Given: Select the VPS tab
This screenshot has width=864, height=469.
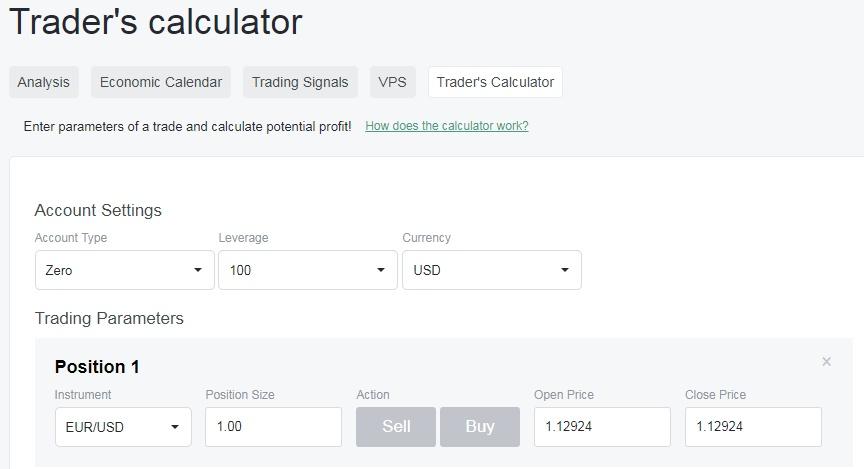Looking at the screenshot, I should [x=392, y=82].
